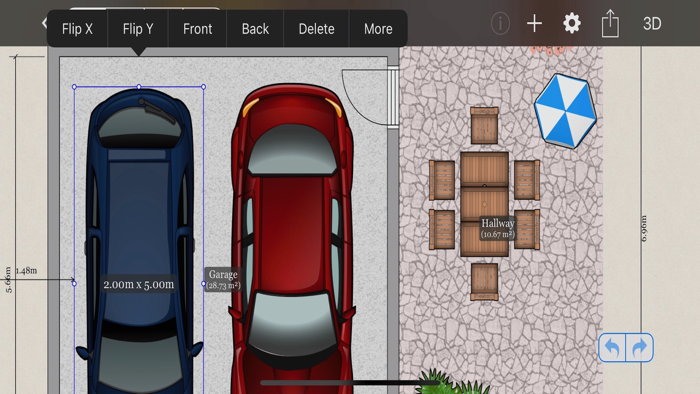Open settings gear icon
Viewport: 700px width, 394px height.
coord(572,23)
